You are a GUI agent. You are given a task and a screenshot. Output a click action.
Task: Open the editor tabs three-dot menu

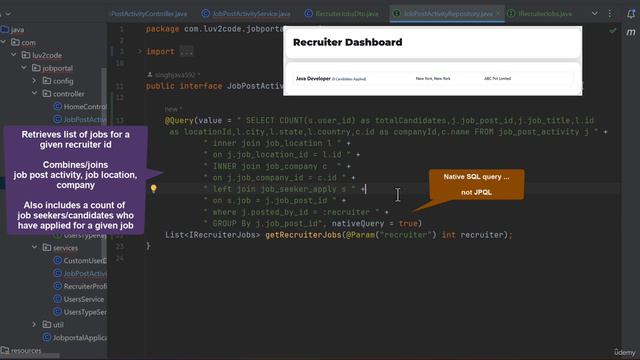pos(610,14)
